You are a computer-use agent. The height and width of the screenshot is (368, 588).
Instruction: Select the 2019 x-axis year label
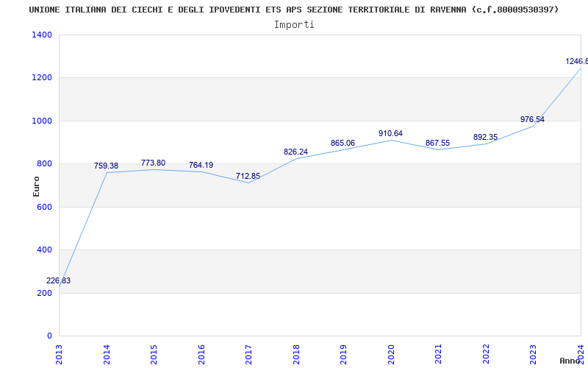pos(343,355)
